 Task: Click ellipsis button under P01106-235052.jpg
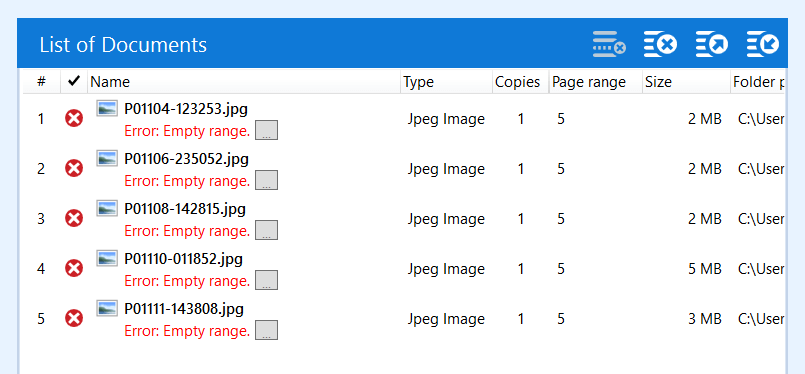[x=266, y=180]
